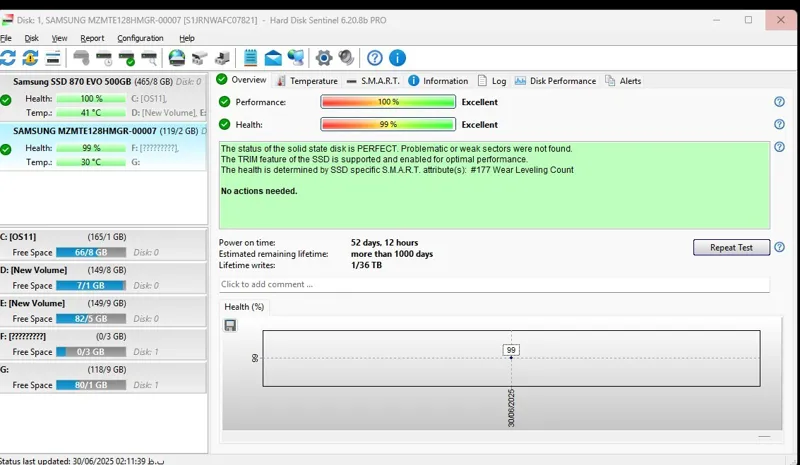
Task: Click the notepad report icon in toolbar
Action: pos(250,58)
